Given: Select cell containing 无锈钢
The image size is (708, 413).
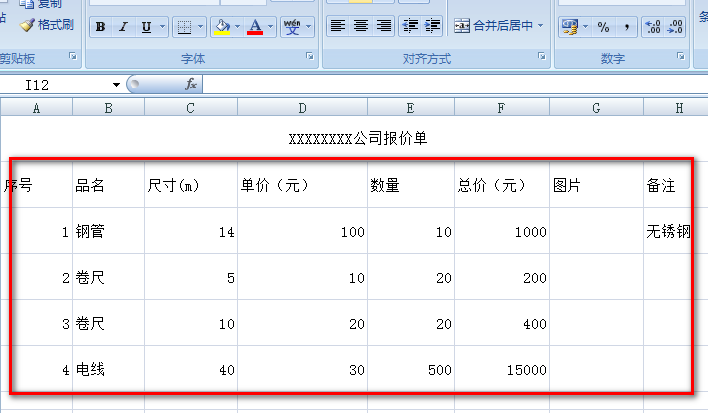Looking at the screenshot, I should point(675,231).
